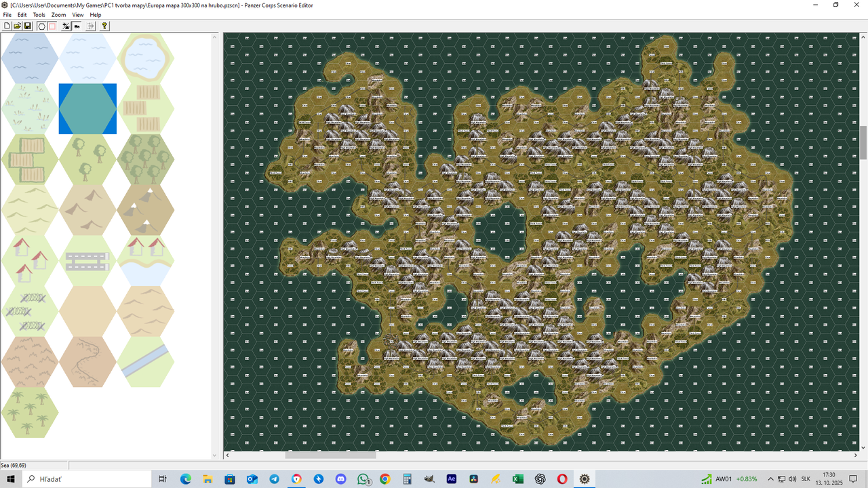This screenshot has height=488, width=868.
Task: Select the dense forest terrain tile
Action: [146, 159]
